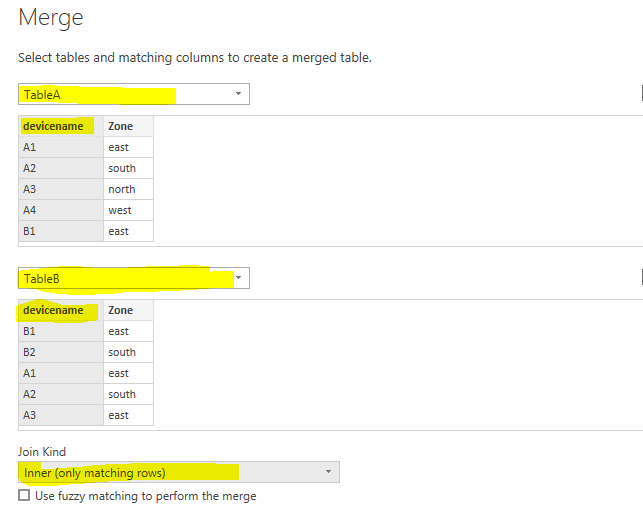Select devicename column header in TableB
Viewport: 643px width, 521px height.
pos(61,310)
